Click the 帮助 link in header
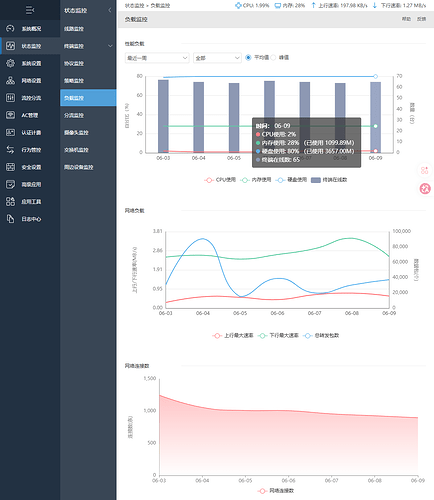Screen dimensions: 434x500 click(x=406, y=19)
